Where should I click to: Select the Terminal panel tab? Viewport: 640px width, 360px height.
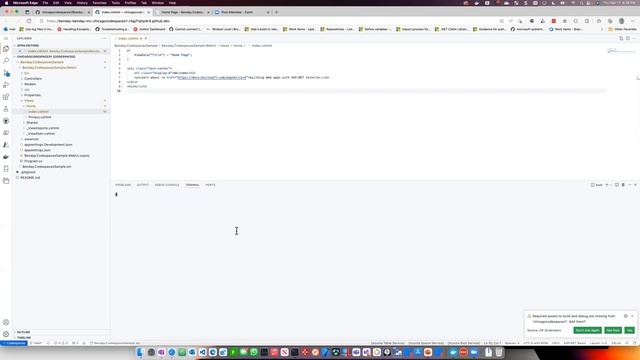(x=192, y=185)
